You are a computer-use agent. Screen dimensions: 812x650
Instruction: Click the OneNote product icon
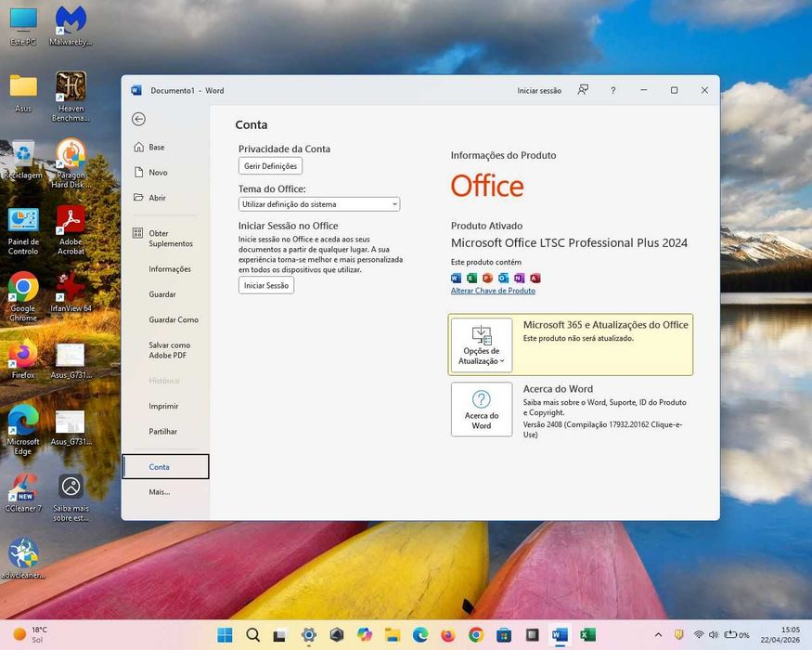[520, 279]
